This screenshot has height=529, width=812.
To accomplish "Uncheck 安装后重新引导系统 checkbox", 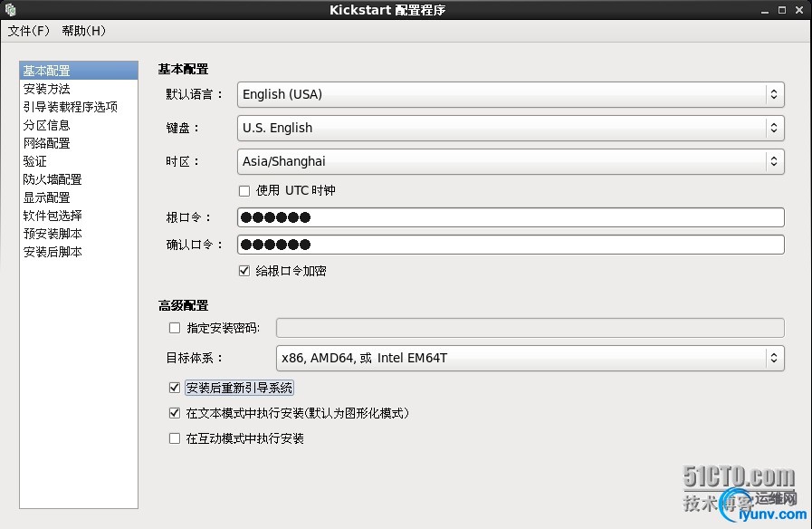I will pyautogui.click(x=175, y=388).
